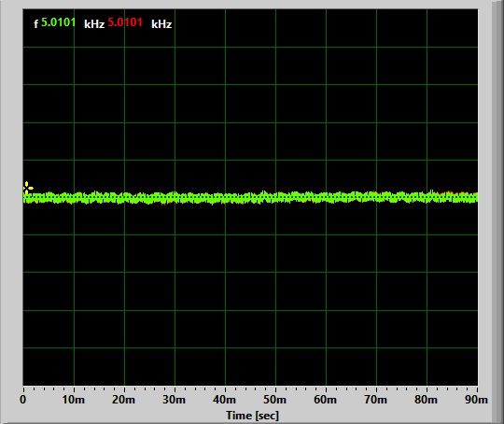The height and width of the screenshot is (424, 504).
Task: Click the kHz unit after red readout
Action: (x=161, y=24)
